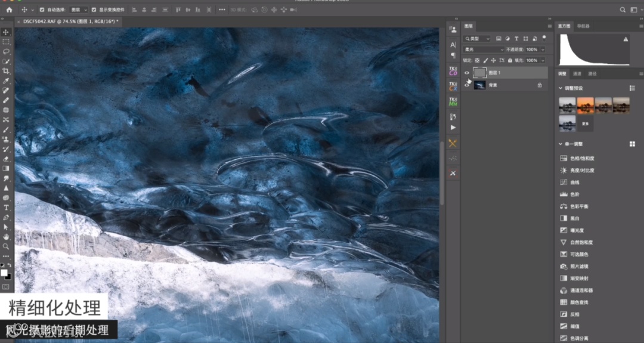This screenshot has width=644, height=343.
Task: Click the foreground color swatch
Action: 4,272
